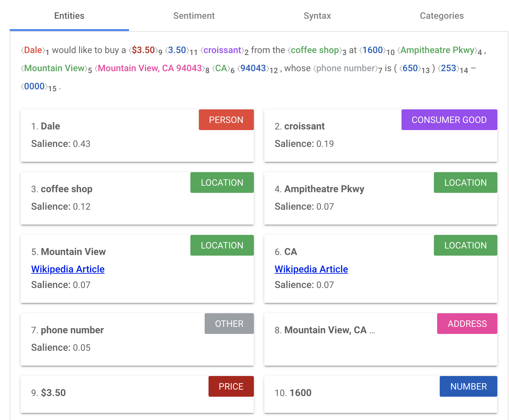Viewport: 509px width, 420px height.
Task: Click the gray OTHER badge
Action: click(x=229, y=324)
